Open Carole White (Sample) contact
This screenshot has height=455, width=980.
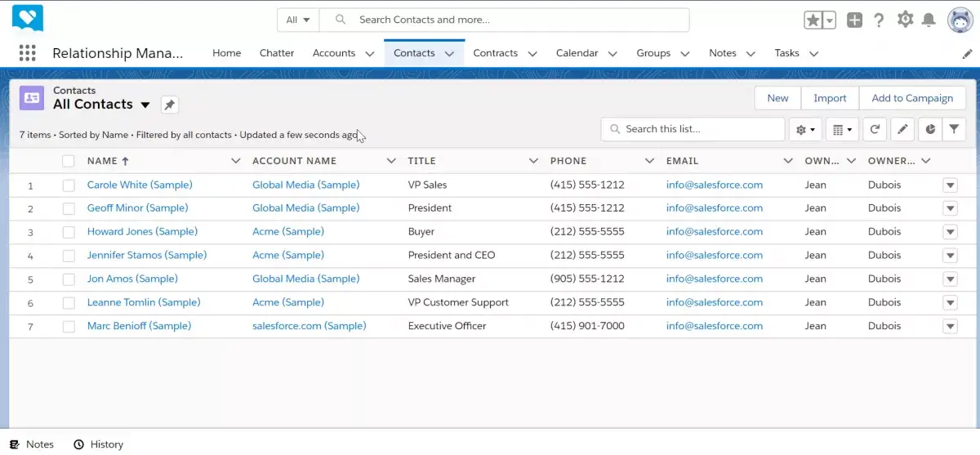click(x=140, y=185)
